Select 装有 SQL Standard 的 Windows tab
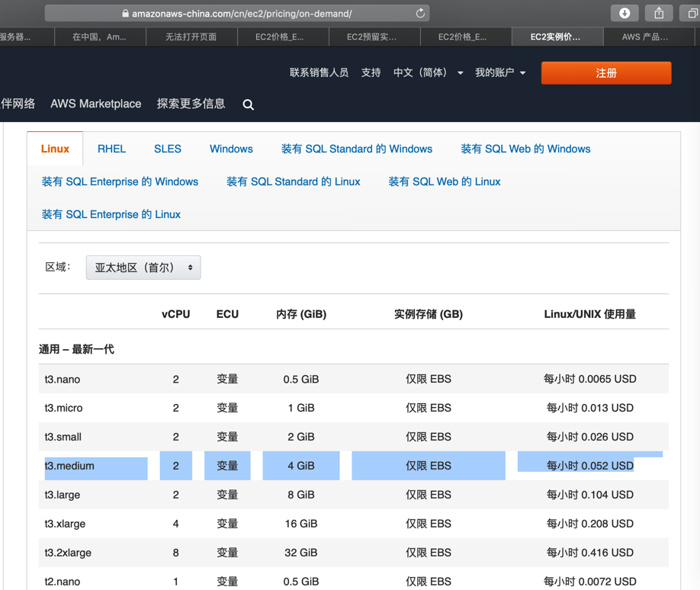 [x=357, y=149]
